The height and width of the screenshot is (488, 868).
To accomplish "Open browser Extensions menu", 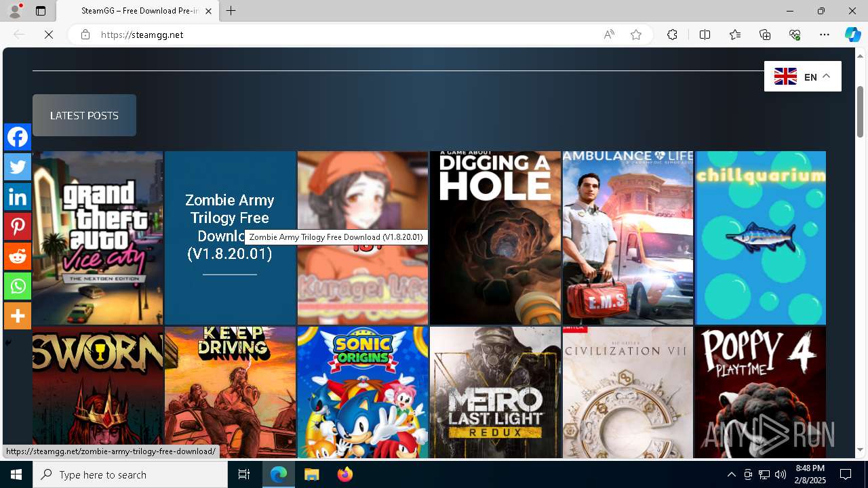I will 672,35.
